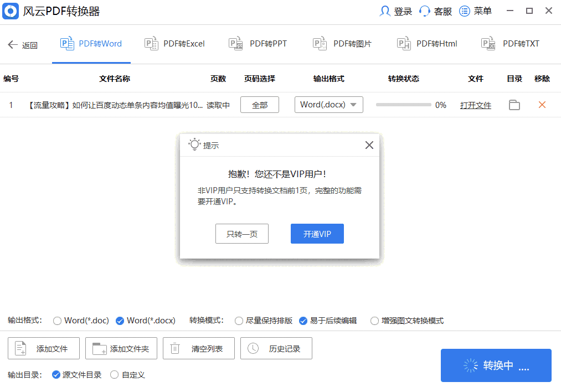Remove the file with the orange X
This screenshot has height=392, width=561.
click(542, 105)
